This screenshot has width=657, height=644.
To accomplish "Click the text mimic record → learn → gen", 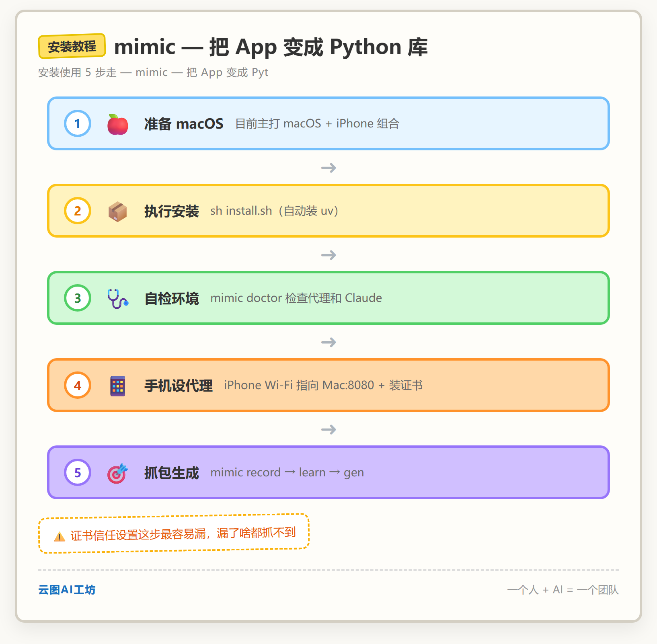I will 287,472.
